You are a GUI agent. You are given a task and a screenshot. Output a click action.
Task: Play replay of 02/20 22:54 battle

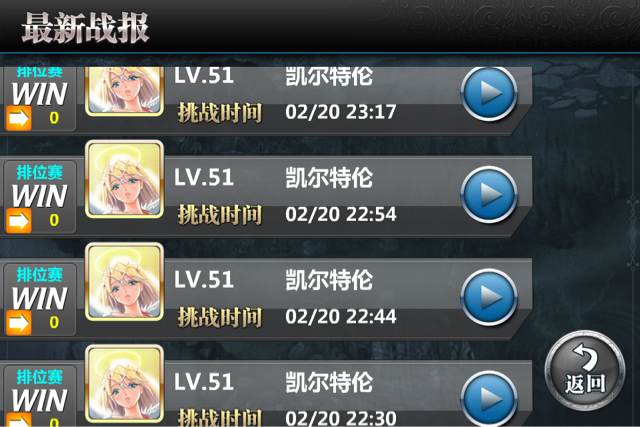[x=489, y=195]
